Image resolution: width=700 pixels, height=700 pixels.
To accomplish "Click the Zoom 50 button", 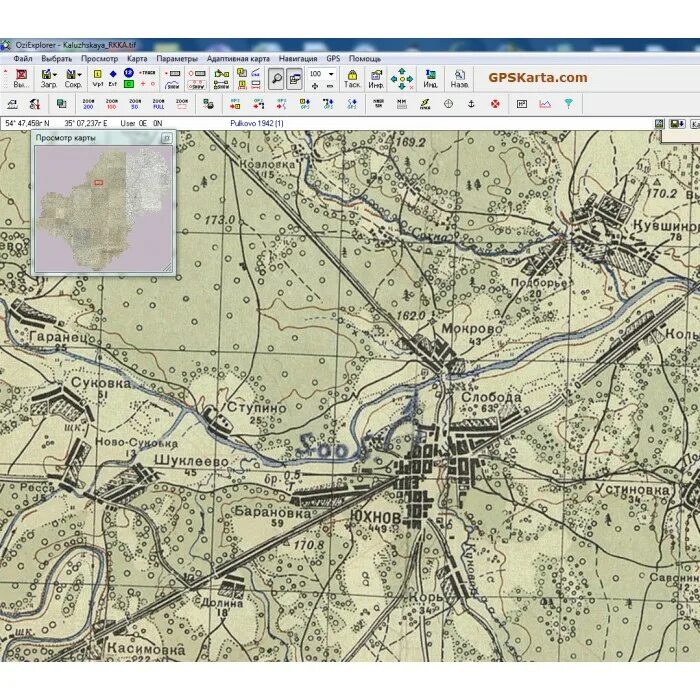I will (135, 104).
